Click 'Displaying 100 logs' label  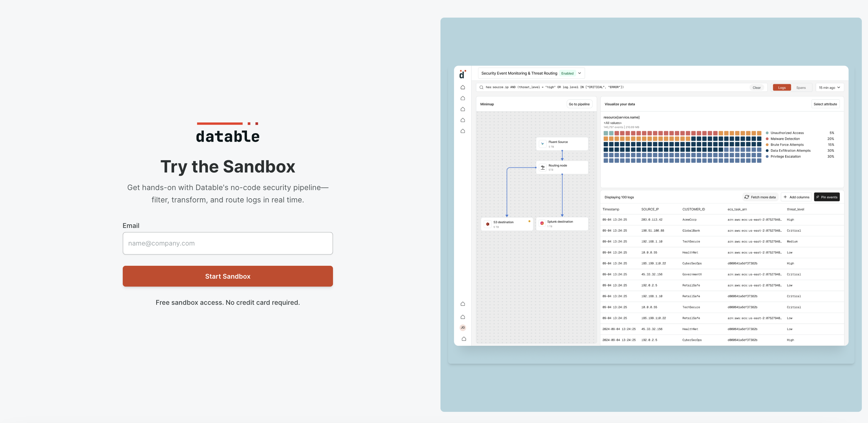tap(619, 197)
